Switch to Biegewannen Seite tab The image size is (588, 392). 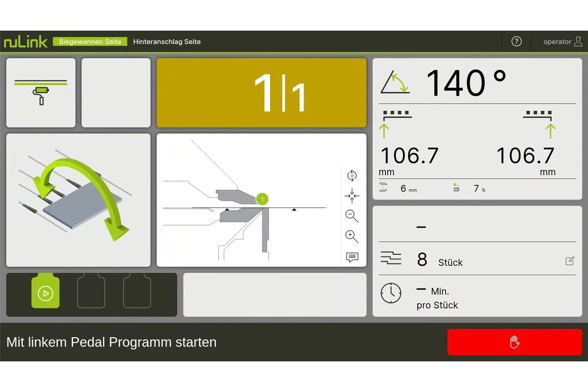pyautogui.click(x=90, y=42)
